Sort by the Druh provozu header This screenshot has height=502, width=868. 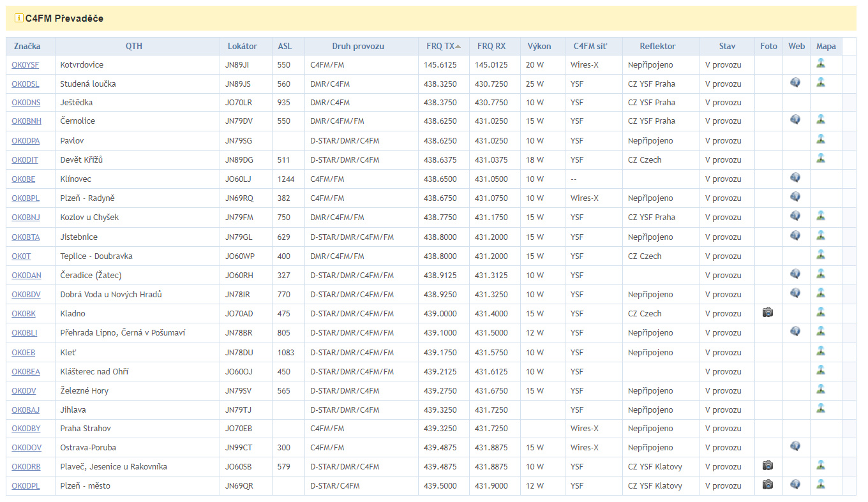click(x=358, y=46)
